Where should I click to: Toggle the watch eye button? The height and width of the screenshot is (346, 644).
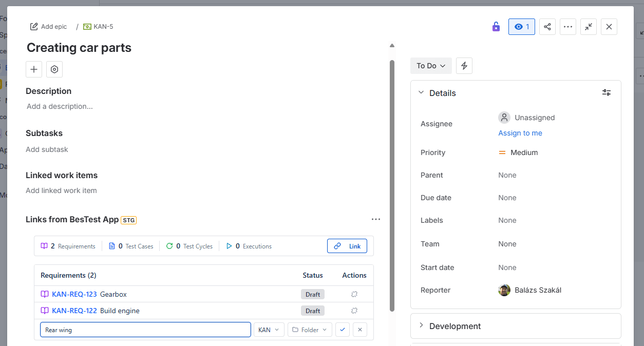point(522,27)
